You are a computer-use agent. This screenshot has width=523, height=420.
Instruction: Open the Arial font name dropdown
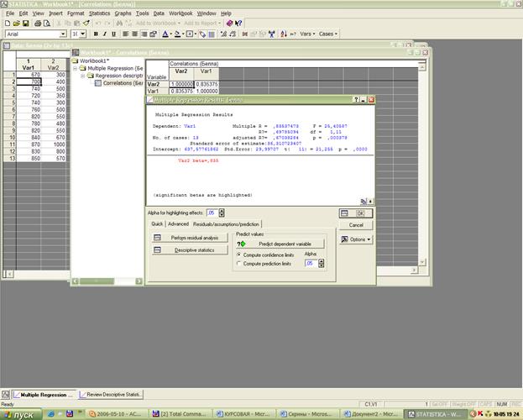(63, 34)
